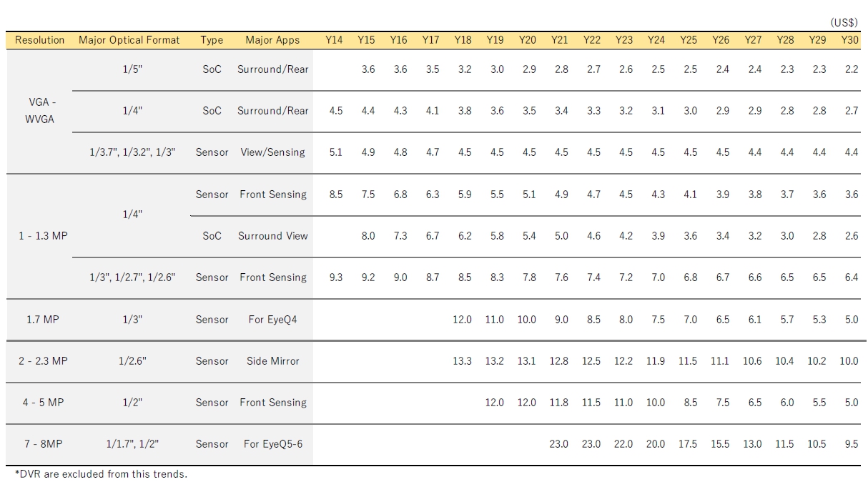Select the 7 - 8MP row label
The image size is (868, 482).
[x=43, y=443]
